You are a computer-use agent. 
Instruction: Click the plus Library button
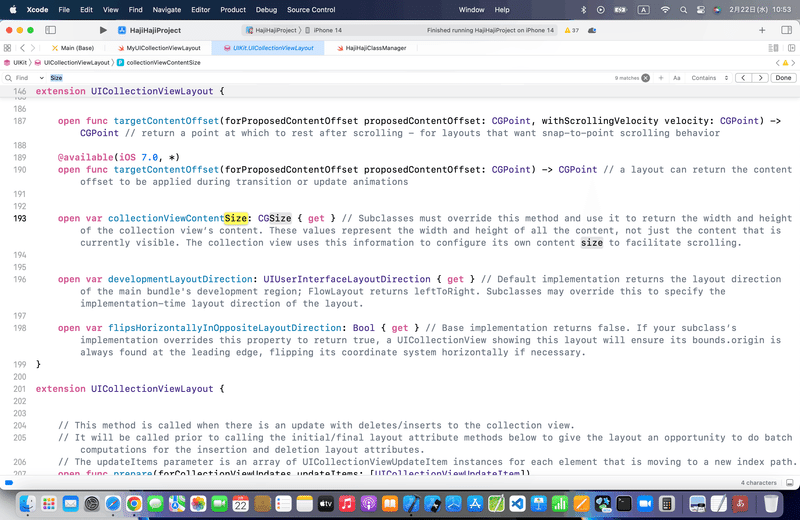point(762,30)
